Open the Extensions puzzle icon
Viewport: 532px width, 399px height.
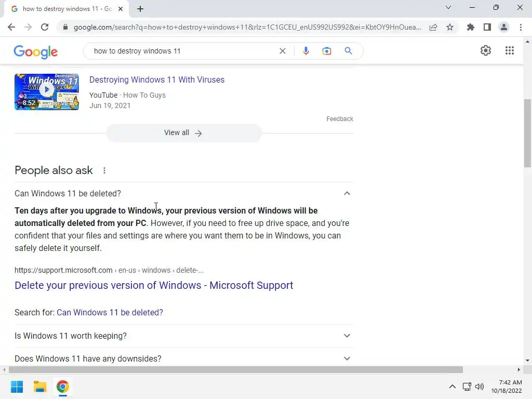click(x=471, y=27)
